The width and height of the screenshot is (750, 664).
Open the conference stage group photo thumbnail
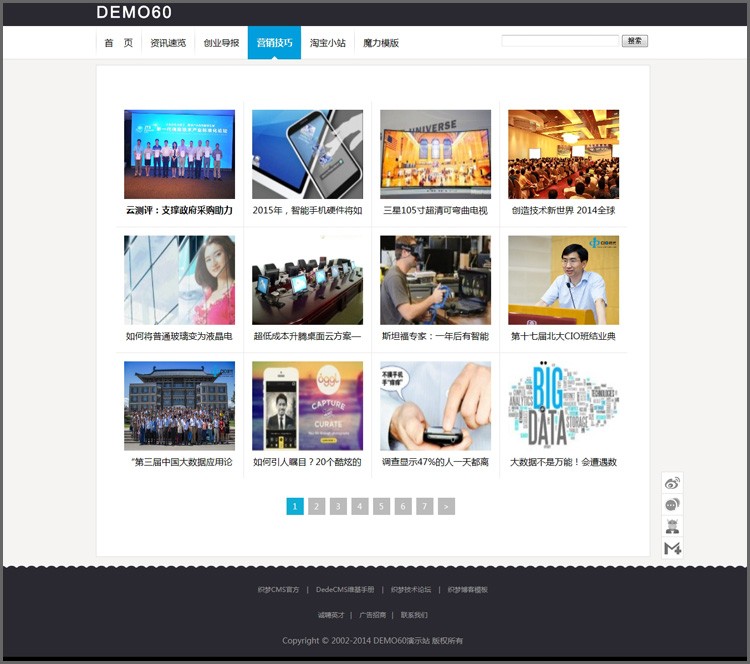point(179,154)
